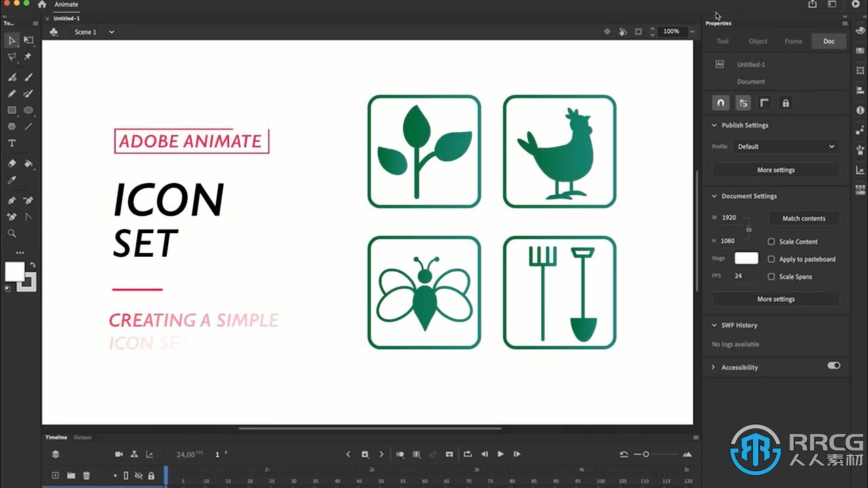
Task: Enable the Scale Content checkbox
Action: point(771,241)
